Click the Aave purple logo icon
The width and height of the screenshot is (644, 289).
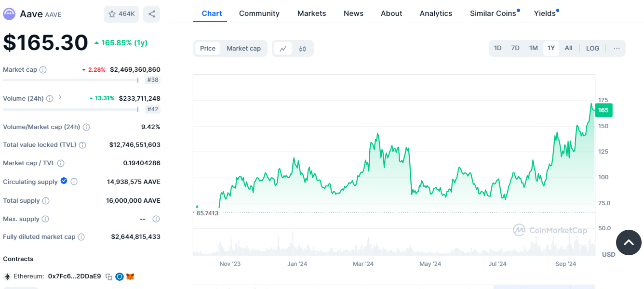[9, 14]
